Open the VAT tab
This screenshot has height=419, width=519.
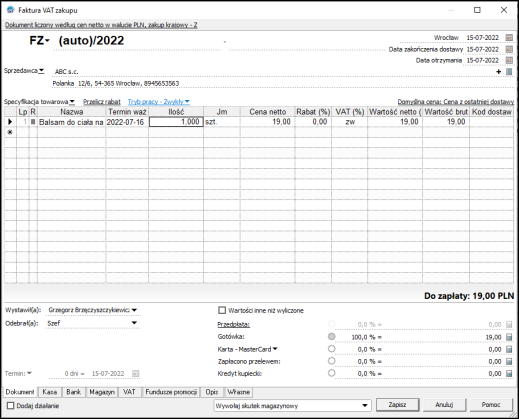pos(129,392)
